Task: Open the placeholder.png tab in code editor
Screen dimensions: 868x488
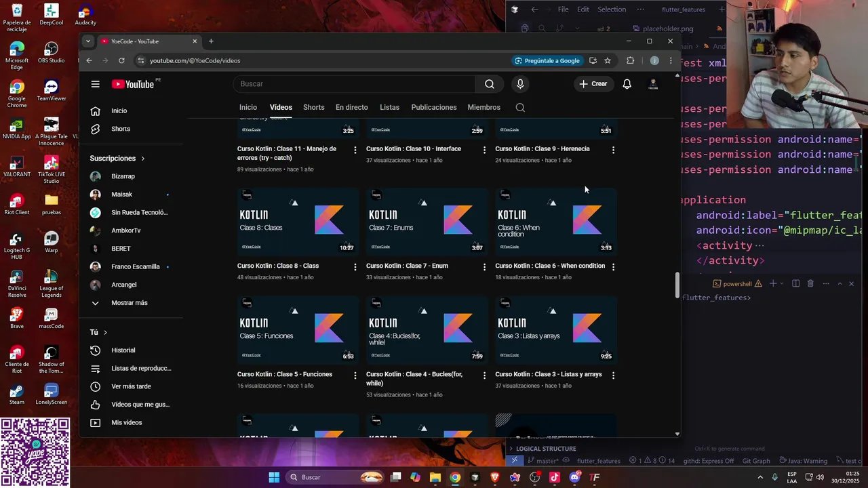Action: (663, 28)
